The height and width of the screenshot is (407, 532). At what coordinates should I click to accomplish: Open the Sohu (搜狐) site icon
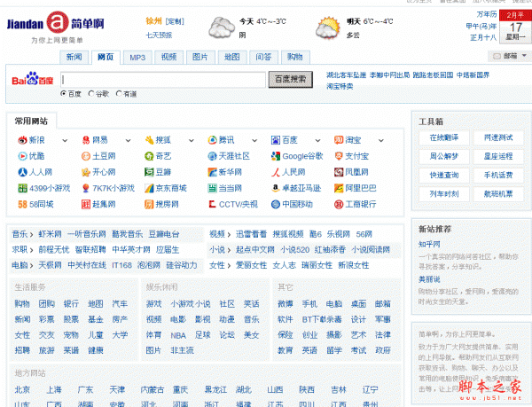click(x=149, y=140)
